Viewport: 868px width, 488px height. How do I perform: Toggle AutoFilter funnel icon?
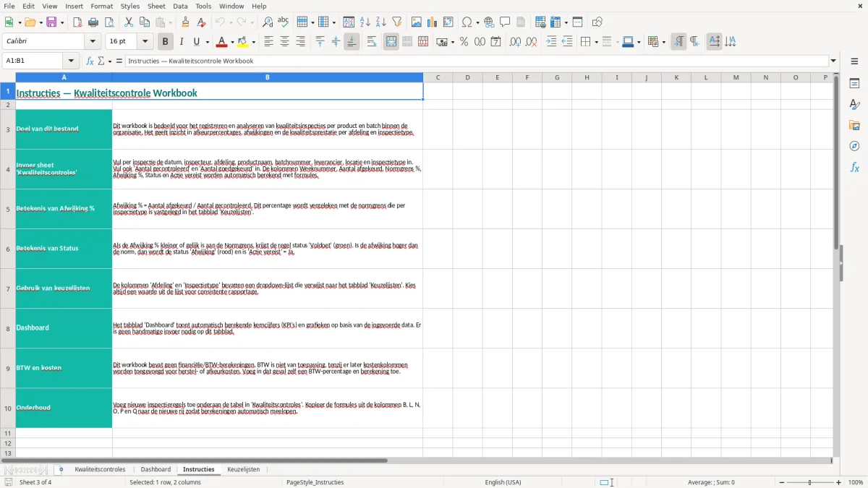tap(397, 22)
